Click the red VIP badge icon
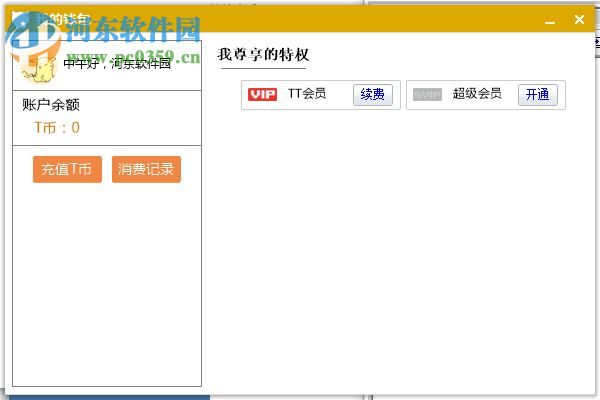The width and height of the screenshot is (600, 400). [262, 94]
